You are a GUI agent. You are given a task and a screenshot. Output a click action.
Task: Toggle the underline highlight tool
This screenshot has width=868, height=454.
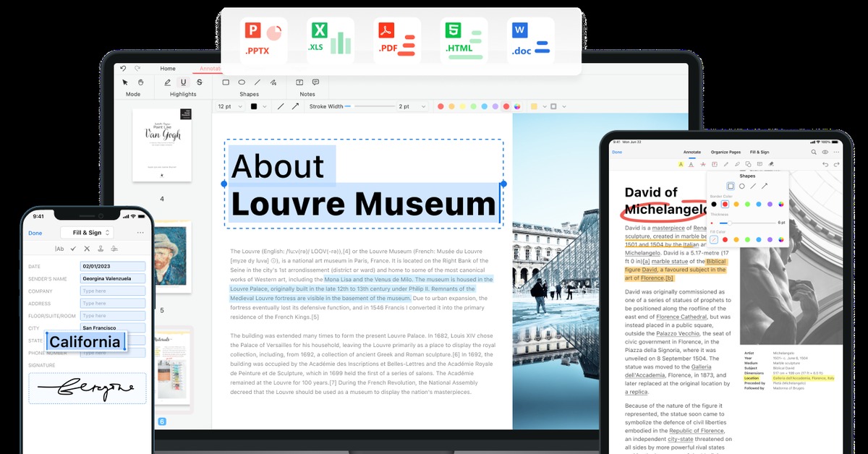click(x=184, y=82)
